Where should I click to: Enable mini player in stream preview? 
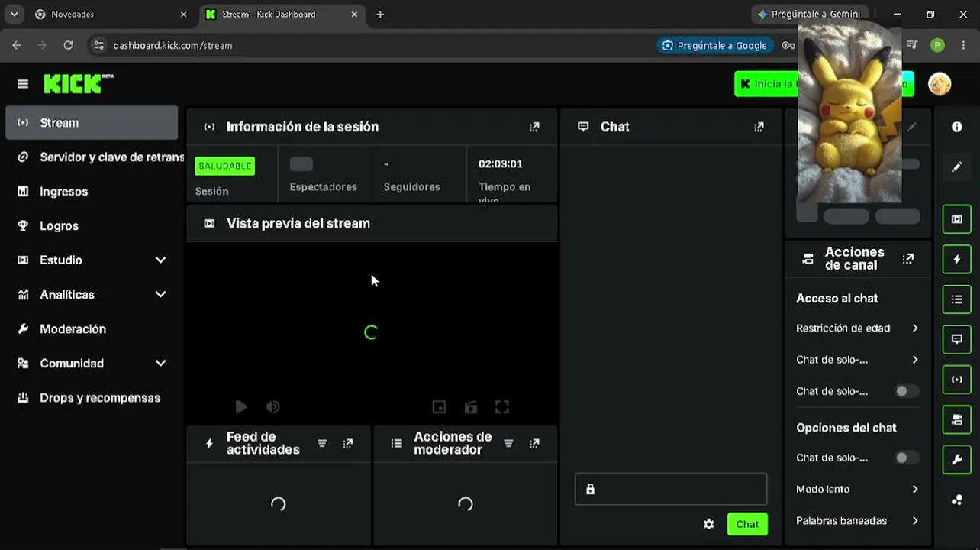pyautogui.click(x=439, y=407)
